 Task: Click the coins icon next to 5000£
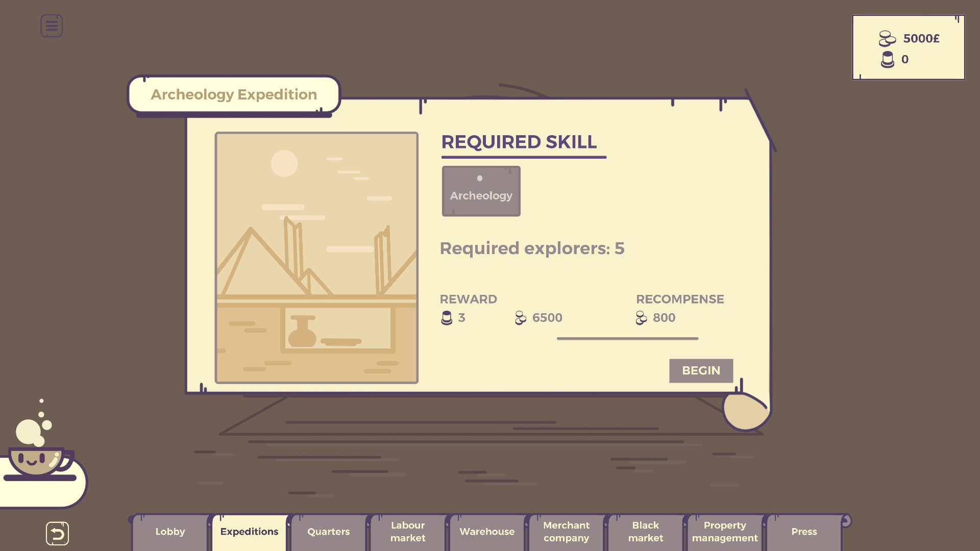tap(886, 38)
